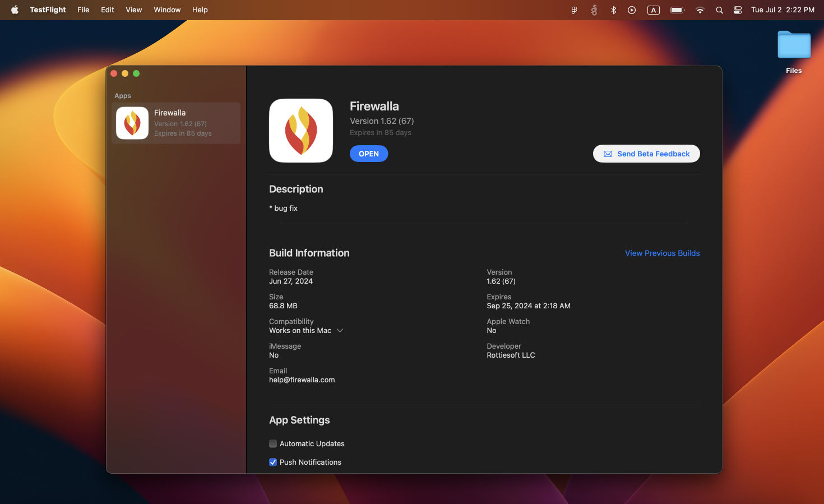The image size is (824, 504).
Task: Click View Previous Builds link
Action: (663, 253)
